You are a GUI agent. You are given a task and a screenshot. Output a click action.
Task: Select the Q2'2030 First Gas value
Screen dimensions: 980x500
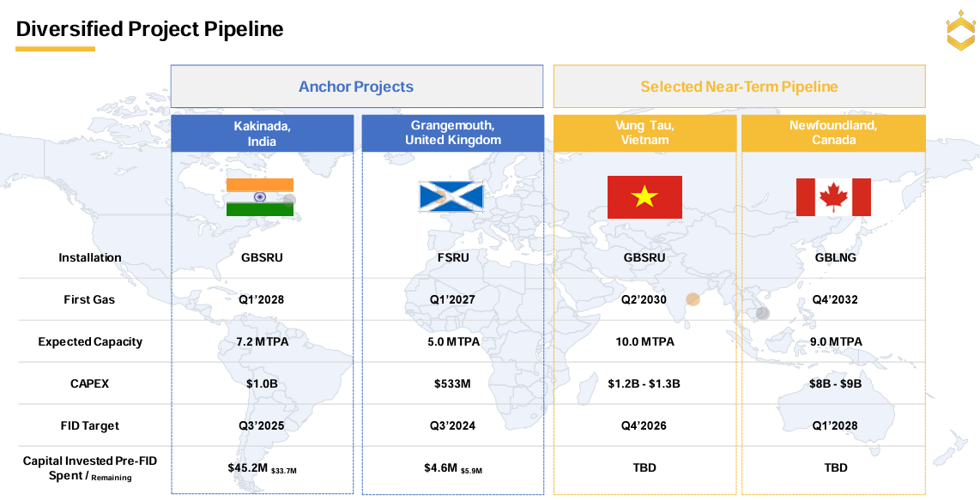click(644, 299)
